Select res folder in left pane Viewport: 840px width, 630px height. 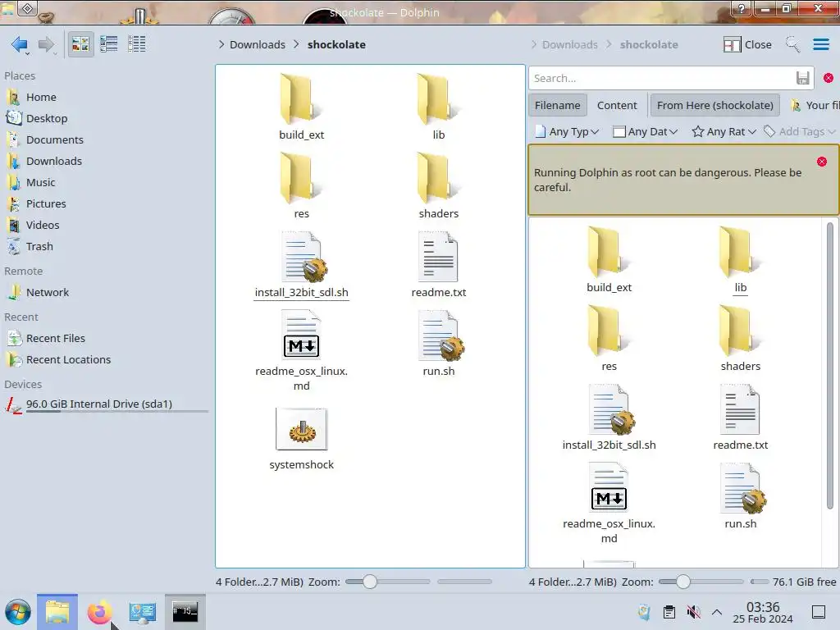click(301, 185)
